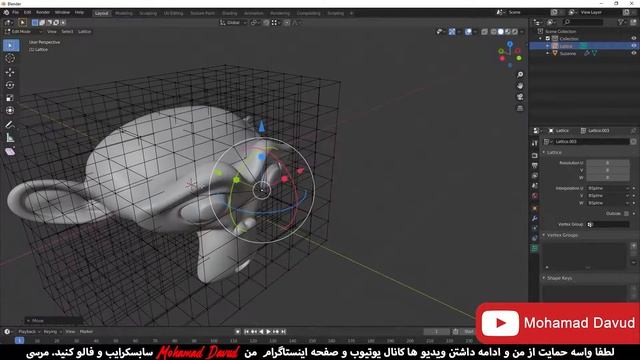
Task: Select the Select Box tool
Action: tap(11, 45)
